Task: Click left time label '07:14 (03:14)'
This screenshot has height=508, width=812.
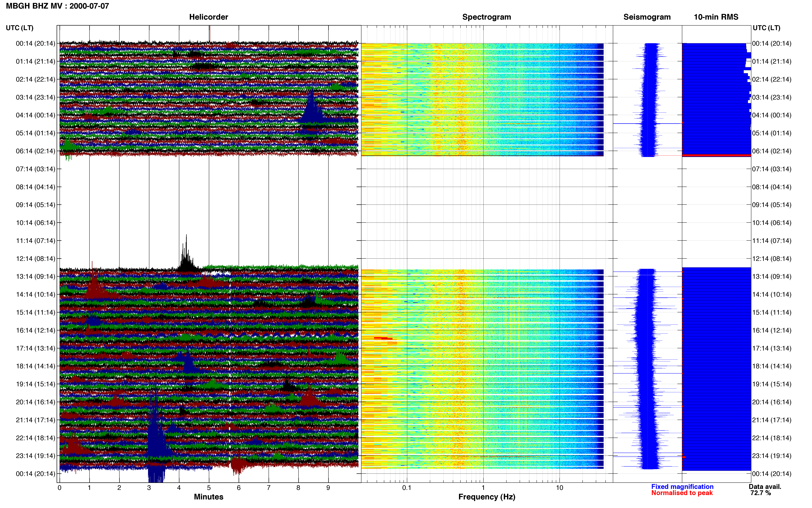Action: [36, 169]
